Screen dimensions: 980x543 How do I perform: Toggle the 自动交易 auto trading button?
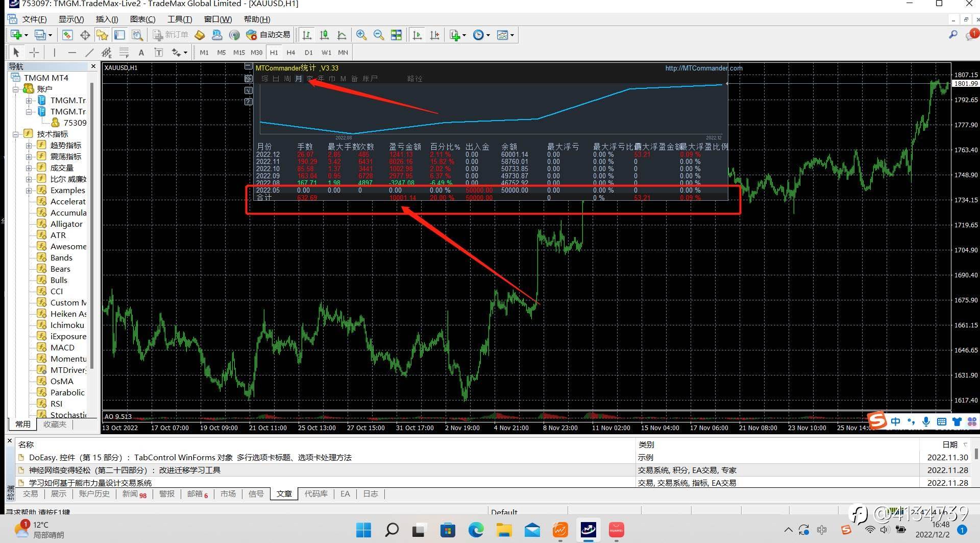268,35
